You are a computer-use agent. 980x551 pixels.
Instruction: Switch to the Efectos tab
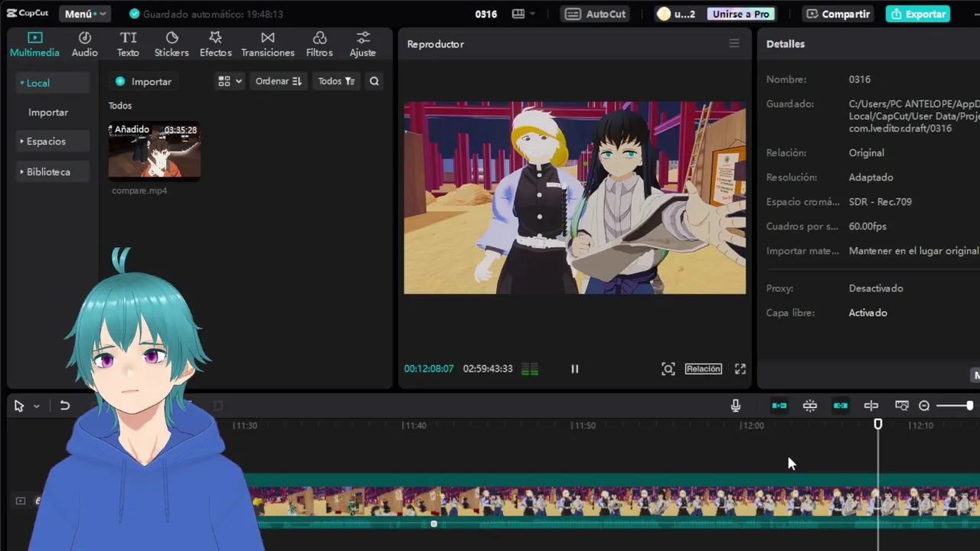pyautogui.click(x=215, y=44)
